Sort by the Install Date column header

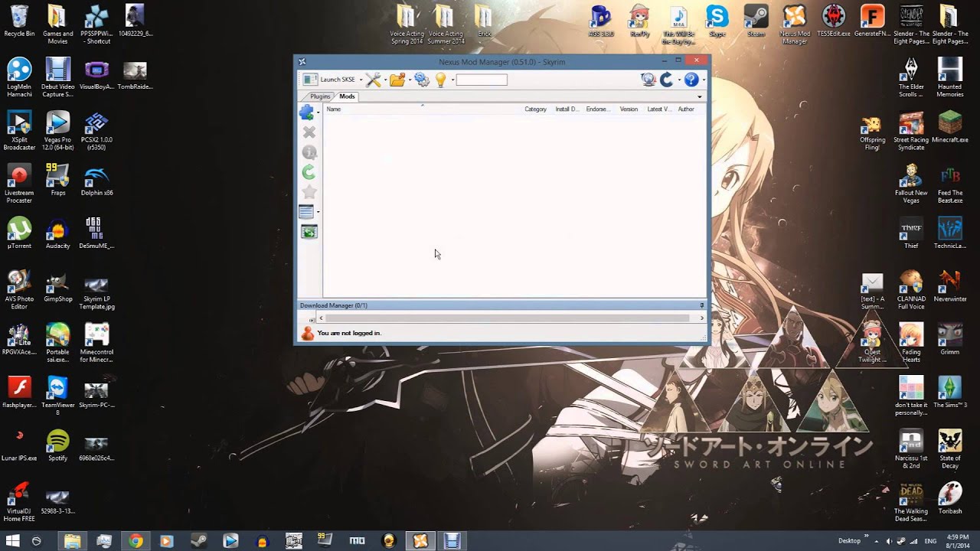[x=568, y=109]
